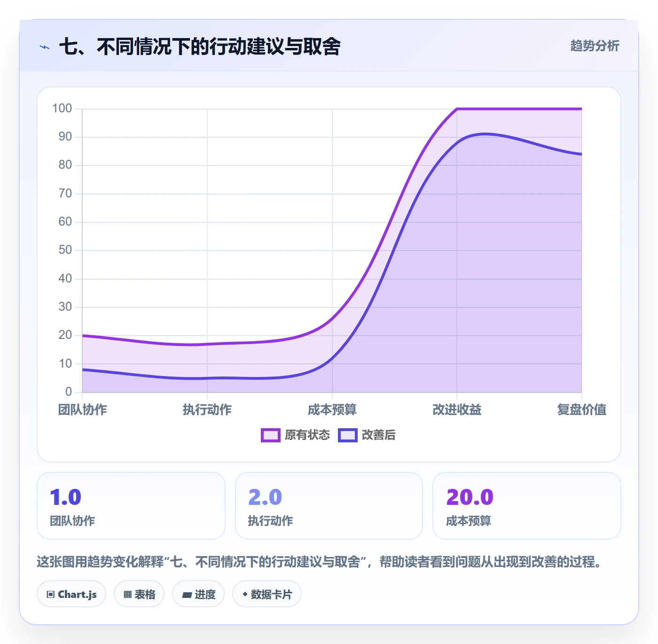Click the 趋势分析 label in the header
The height and width of the screenshot is (644, 658).
[595, 46]
